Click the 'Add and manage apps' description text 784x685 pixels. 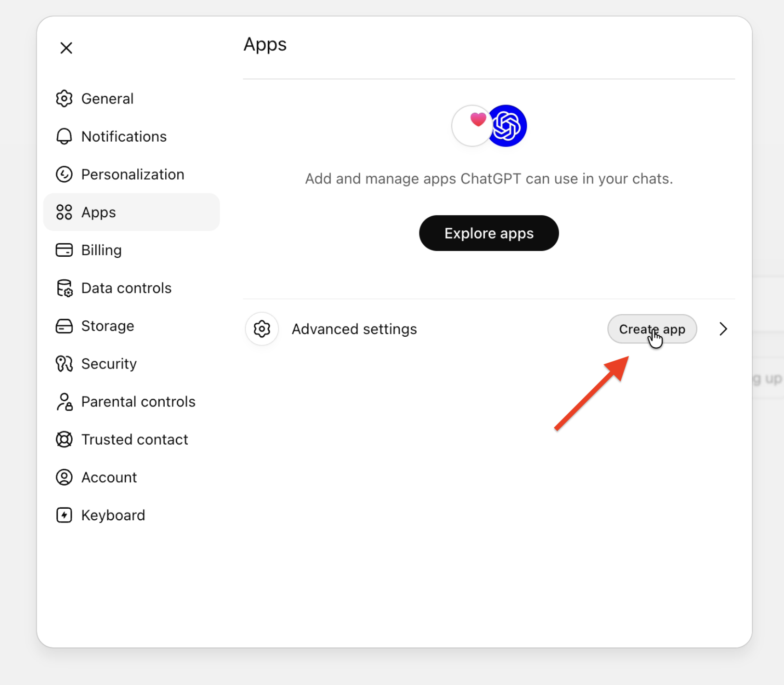pyautogui.click(x=489, y=179)
